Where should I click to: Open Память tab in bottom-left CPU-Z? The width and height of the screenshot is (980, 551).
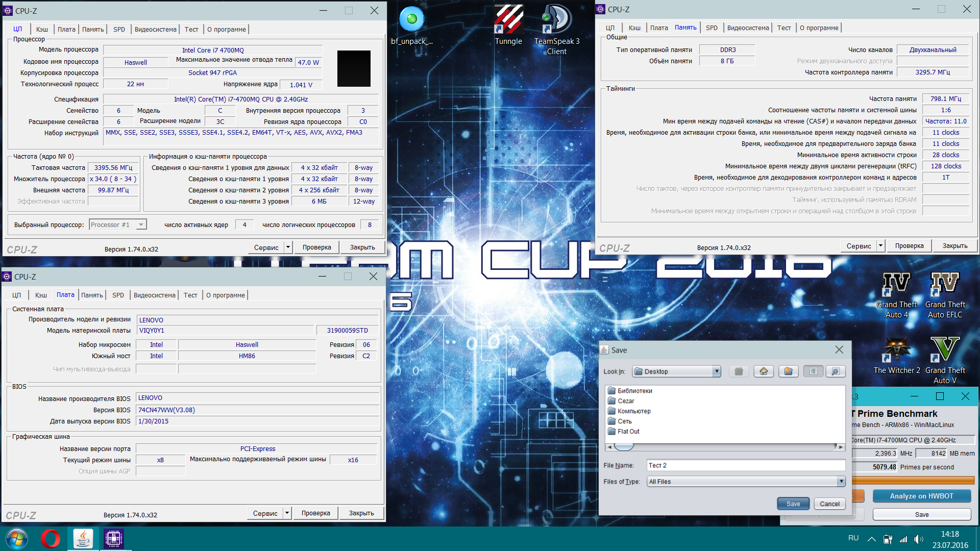pyautogui.click(x=92, y=295)
